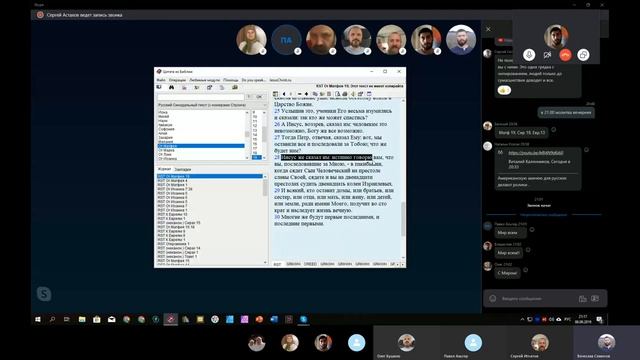This screenshot has width=640, height=360.
Task: Open Skype from the taskbar
Action: point(303,320)
